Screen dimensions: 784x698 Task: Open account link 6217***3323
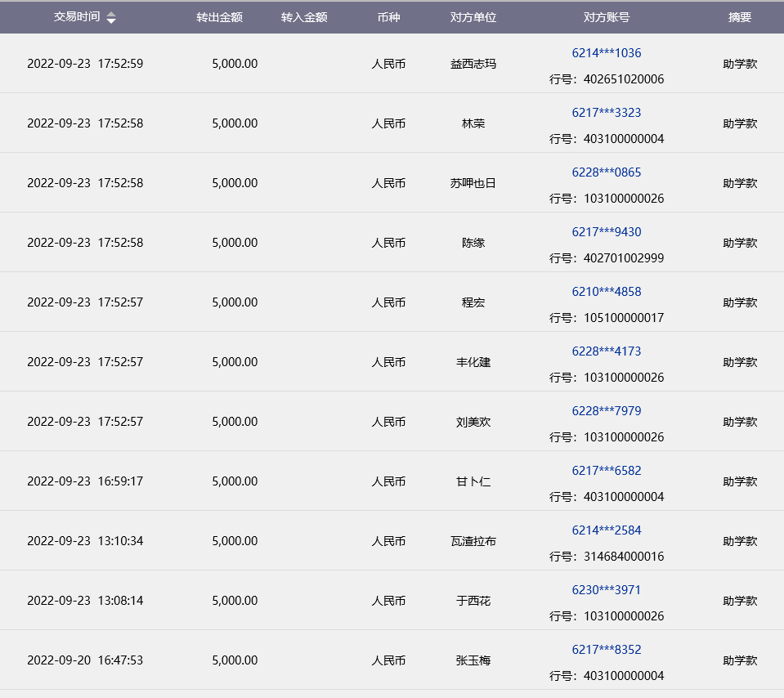tap(606, 113)
